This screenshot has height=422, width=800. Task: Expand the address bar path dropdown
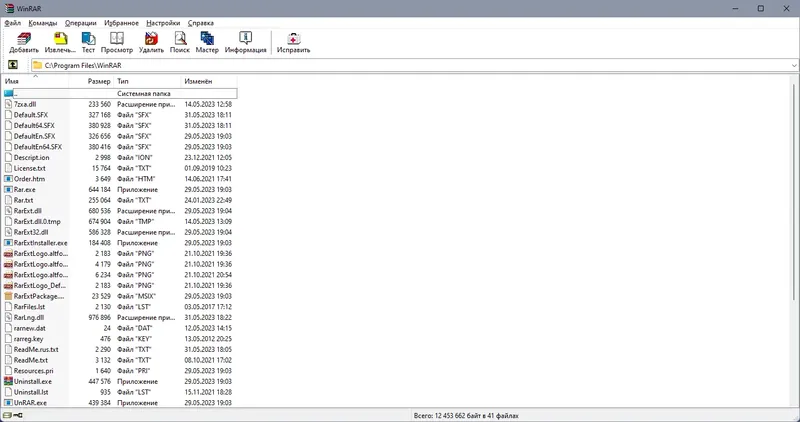794,65
